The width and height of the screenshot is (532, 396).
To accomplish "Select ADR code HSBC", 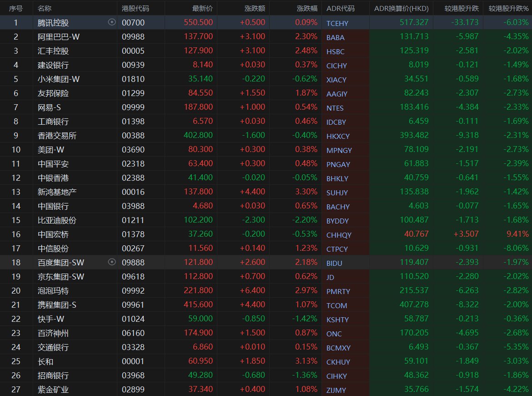I will [x=335, y=51].
